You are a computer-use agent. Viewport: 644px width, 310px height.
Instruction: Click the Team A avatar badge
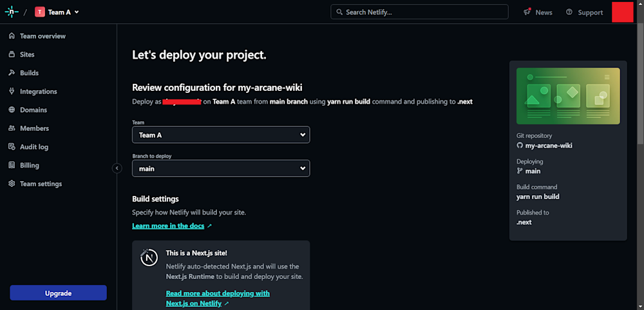coord(39,12)
